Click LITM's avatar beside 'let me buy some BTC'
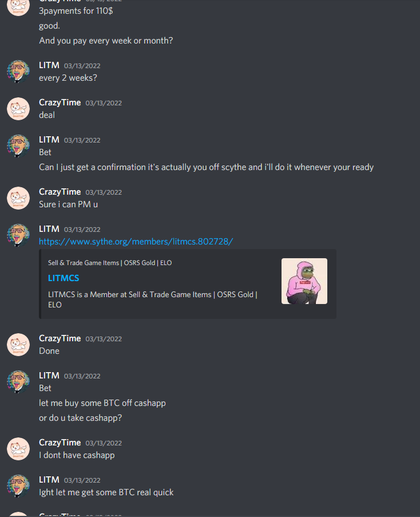This screenshot has width=420, height=517. 18,382
